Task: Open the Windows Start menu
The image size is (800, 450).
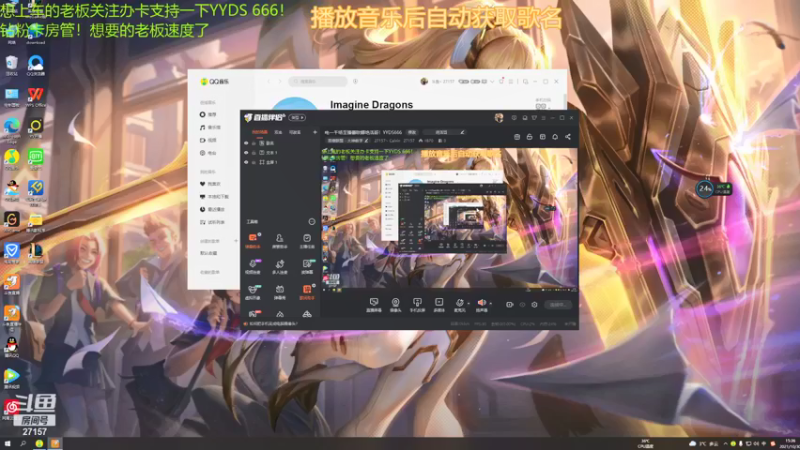Action: click(7, 444)
